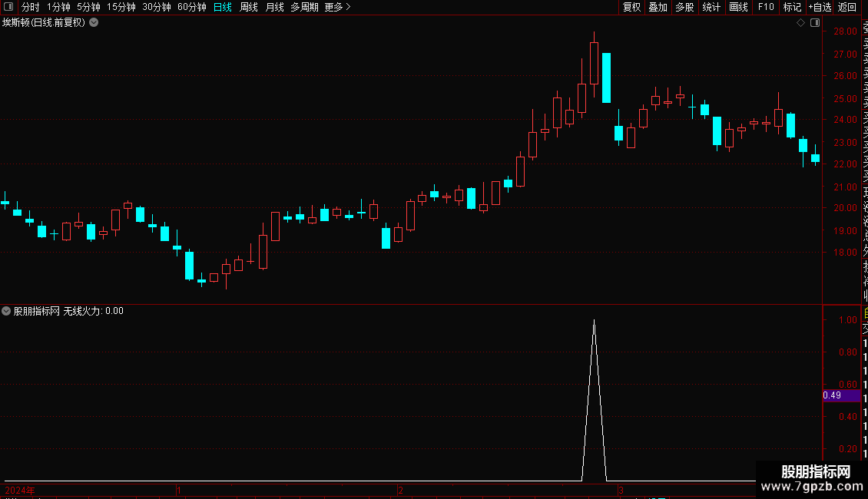Open the 画线 drawing tools
This screenshot has width=868, height=499.
(x=738, y=7)
